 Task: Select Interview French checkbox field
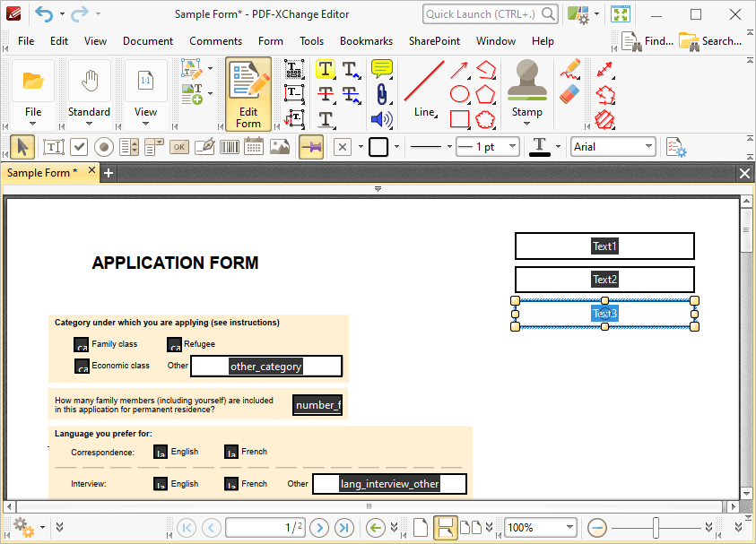(231, 483)
